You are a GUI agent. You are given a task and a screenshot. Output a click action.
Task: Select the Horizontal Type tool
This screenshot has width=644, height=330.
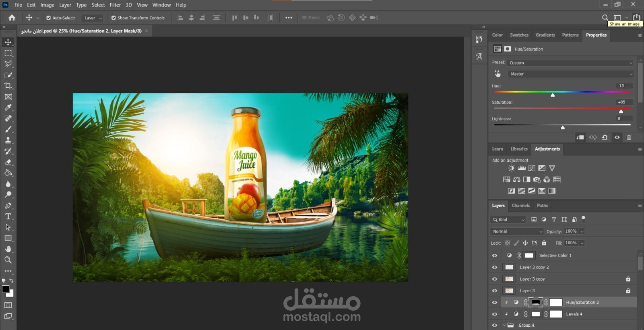click(8, 216)
